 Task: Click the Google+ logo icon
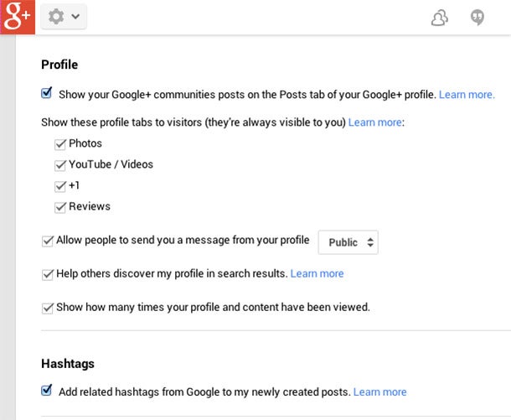click(18, 17)
